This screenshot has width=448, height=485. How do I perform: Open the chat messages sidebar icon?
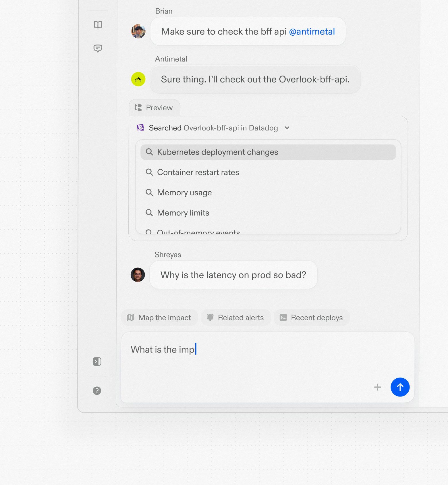tap(98, 48)
